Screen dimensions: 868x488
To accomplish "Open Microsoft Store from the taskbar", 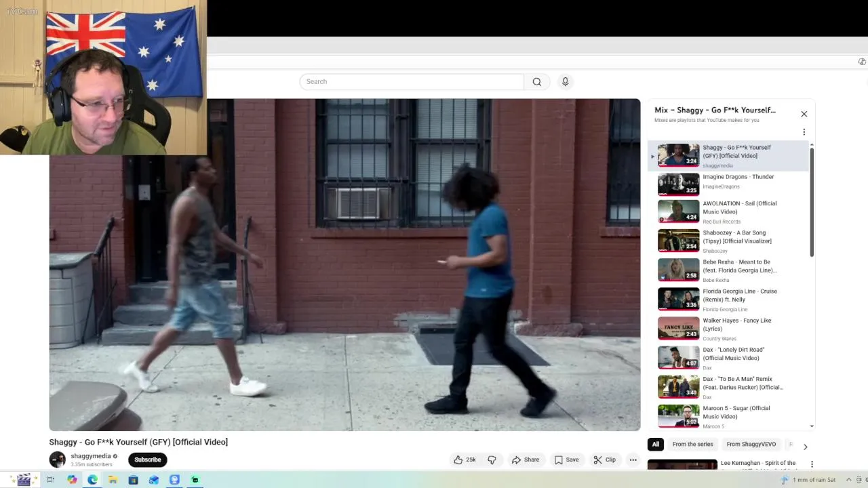I will 133,480.
